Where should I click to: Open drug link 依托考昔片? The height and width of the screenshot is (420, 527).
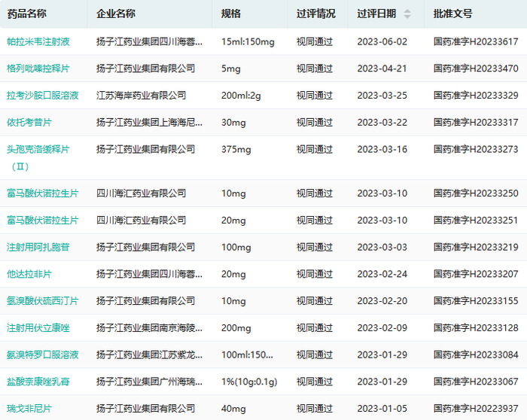pos(29,122)
